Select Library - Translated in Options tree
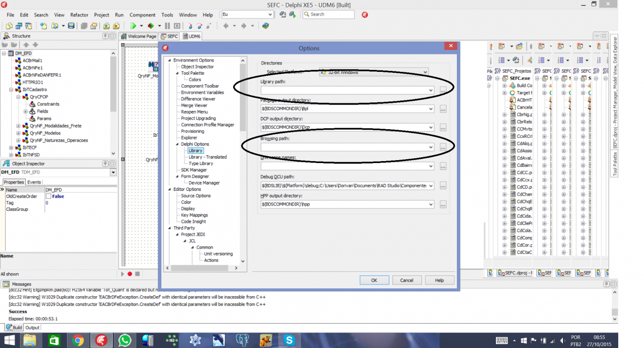The height and width of the screenshot is (348, 644). click(207, 157)
